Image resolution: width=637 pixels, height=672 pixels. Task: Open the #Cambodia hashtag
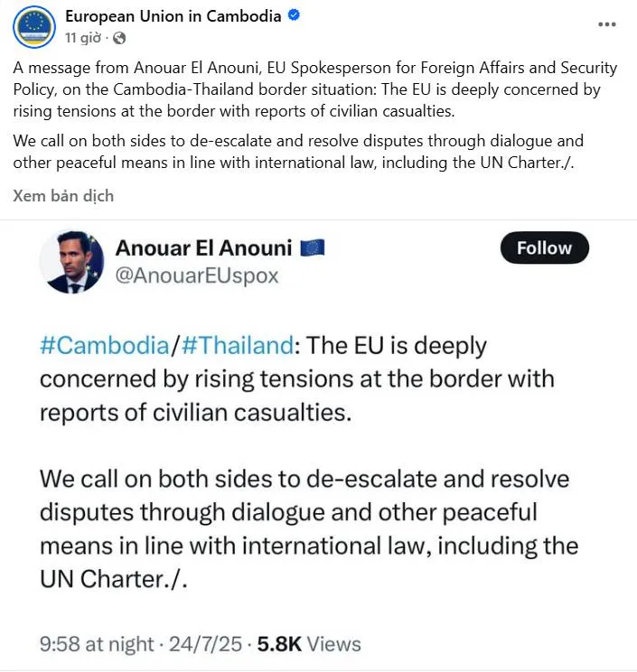(105, 345)
